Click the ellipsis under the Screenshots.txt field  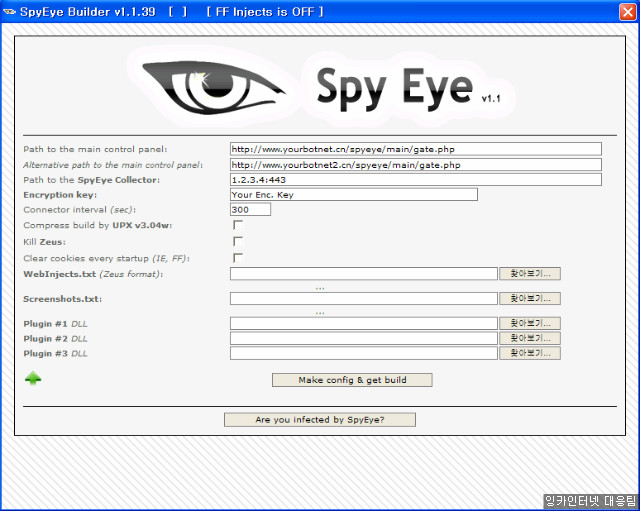click(x=320, y=313)
